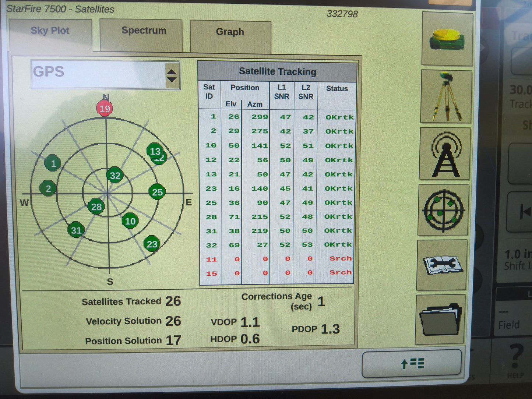Click azimuth 56 in satellite 12 row

pyautogui.click(x=263, y=160)
